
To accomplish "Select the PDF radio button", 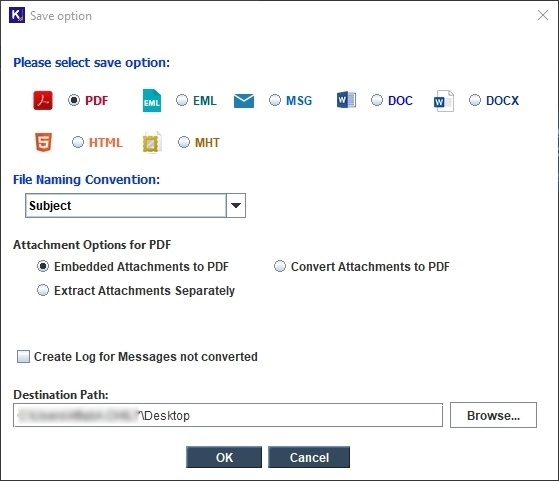I will [74, 100].
